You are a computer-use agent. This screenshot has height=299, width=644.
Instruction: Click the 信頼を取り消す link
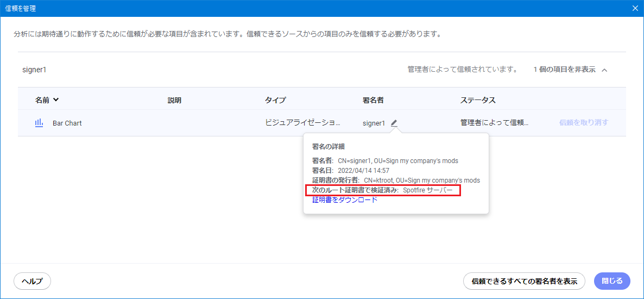pyautogui.click(x=583, y=122)
